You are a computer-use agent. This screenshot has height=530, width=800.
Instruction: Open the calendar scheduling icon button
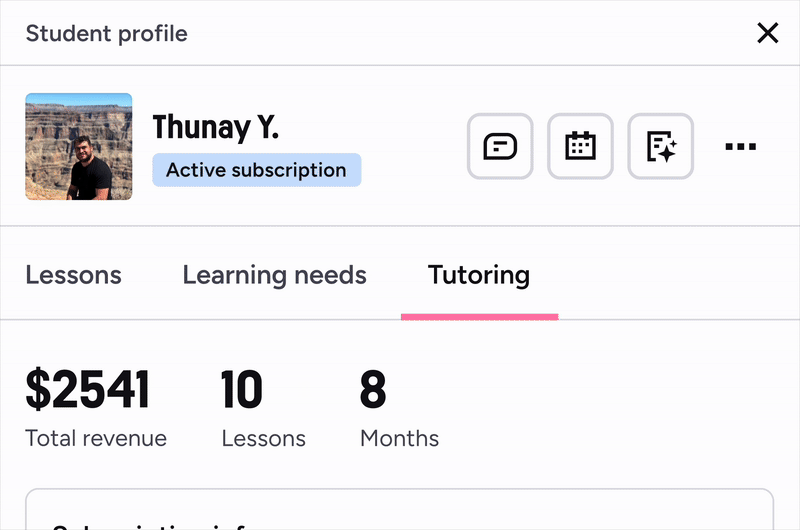click(580, 146)
